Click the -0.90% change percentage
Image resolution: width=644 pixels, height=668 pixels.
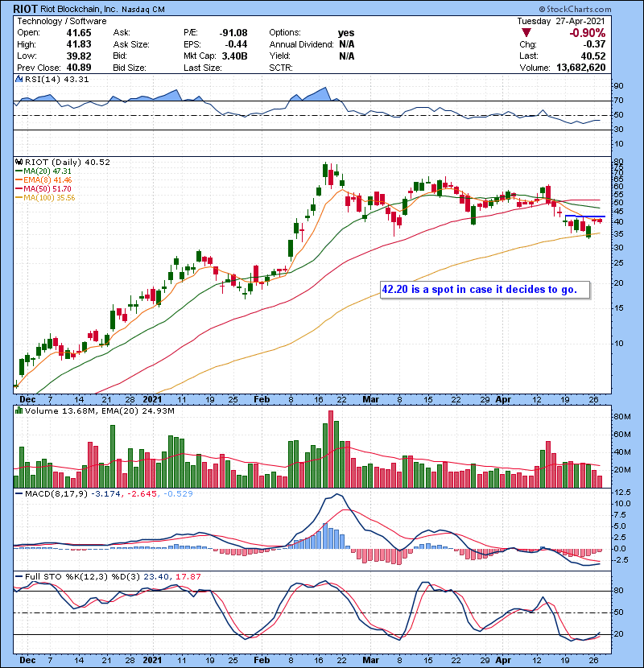pyautogui.click(x=588, y=33)
